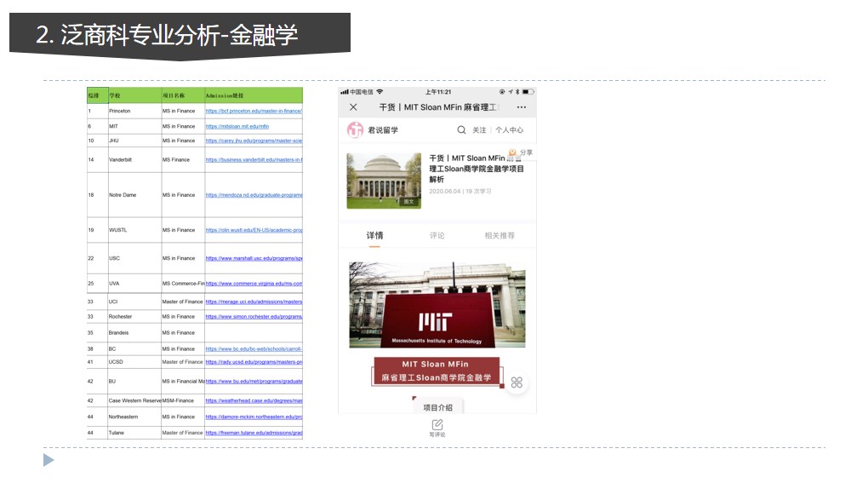Click the floating four-circle menu icon
Screen dimensions: 868x483
[x=517, y=382]
